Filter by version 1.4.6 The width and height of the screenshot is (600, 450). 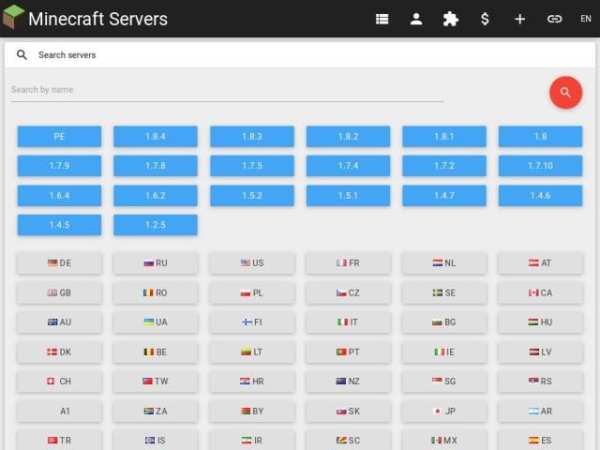tap(540, 196)
